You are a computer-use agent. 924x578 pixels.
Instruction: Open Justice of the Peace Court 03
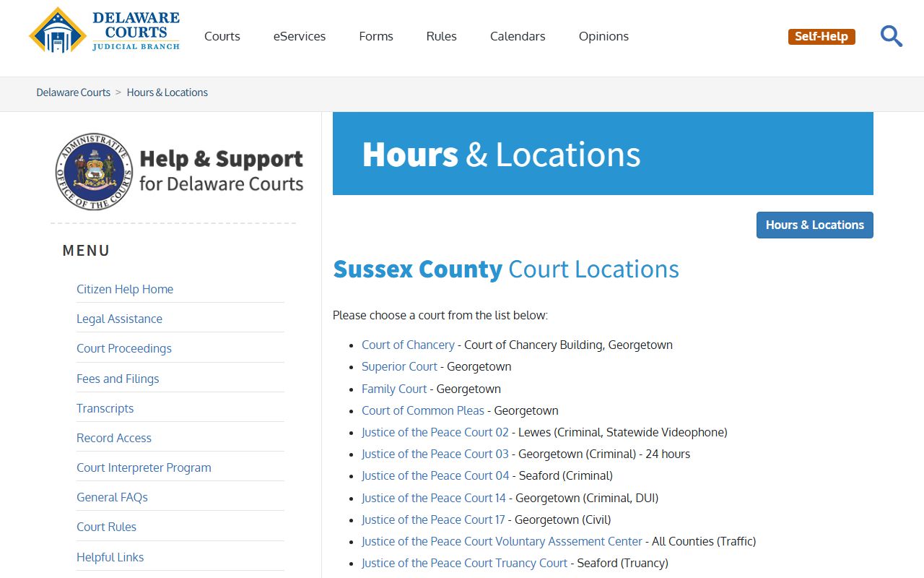(x=435, y=454)
